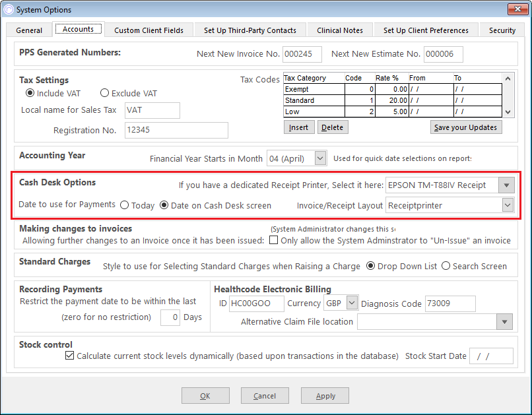
Task: Expand the Receipt Printer selection dropdown
Action: point(506,185)
